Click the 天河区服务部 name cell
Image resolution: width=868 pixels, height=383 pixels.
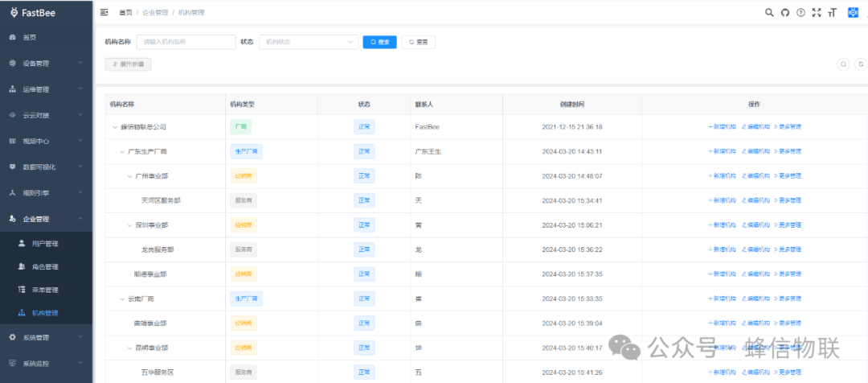(161, 200)
